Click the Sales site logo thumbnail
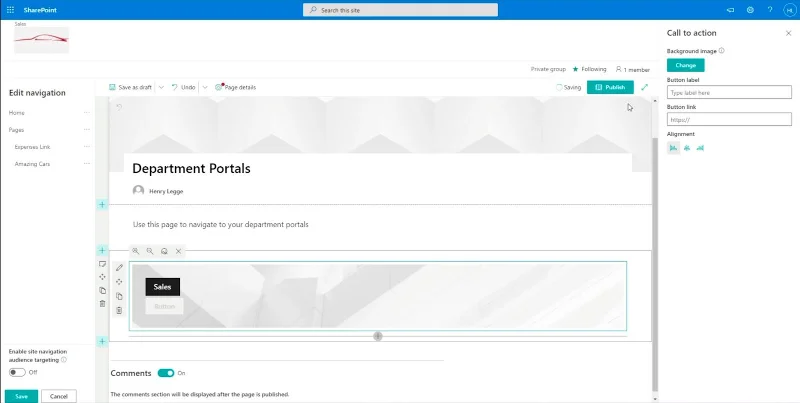Screen dimensions: 800x403 click(x=41, y=40)
